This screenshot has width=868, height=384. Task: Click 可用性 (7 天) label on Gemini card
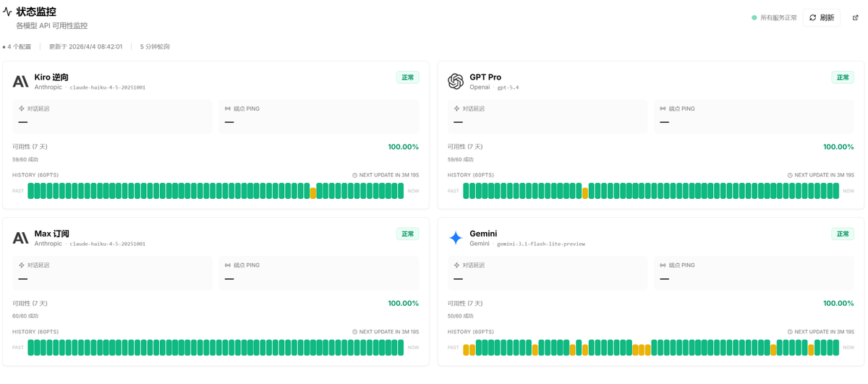click(465, 304)
